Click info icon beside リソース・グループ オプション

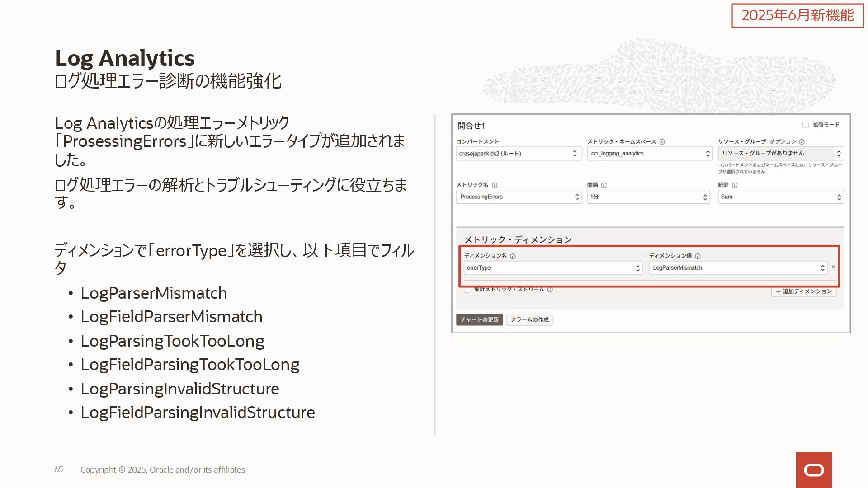(802, 142)
